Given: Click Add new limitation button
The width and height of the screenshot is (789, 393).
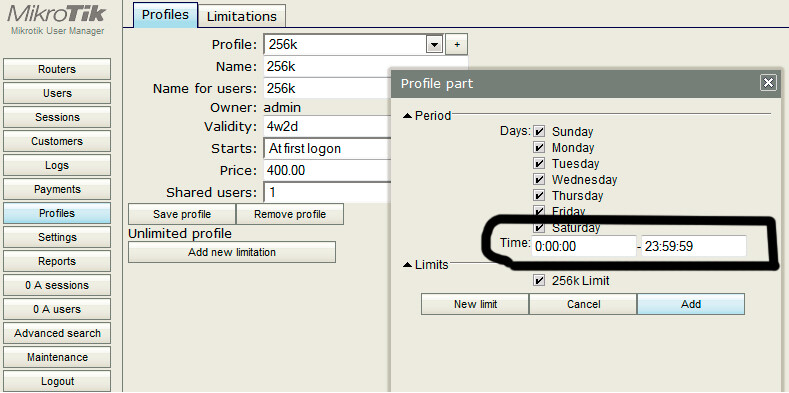Looking at the screenshot, I should click(x=231, y=252).
